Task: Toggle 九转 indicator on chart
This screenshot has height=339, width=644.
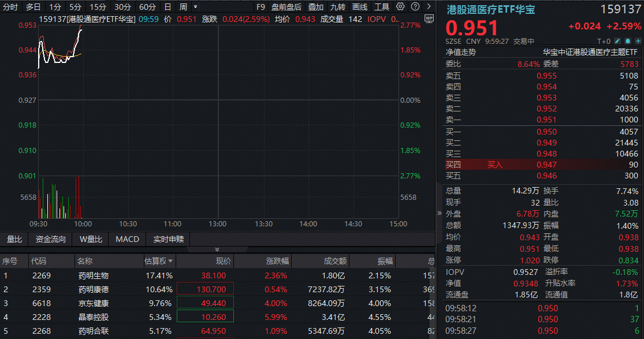Action: pyautogui.click(x=337, y=7)
